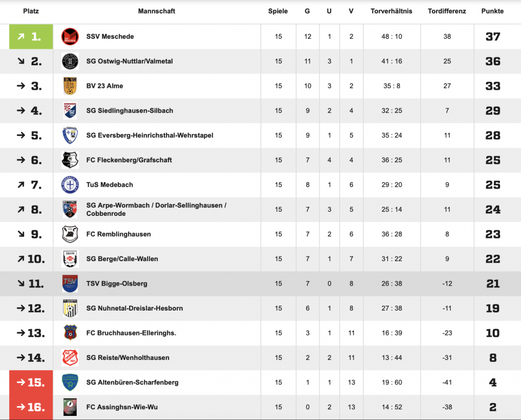Viewport: 521px width, 420px height.
Task: Click the BV 23 Alme crest
Action: 70,86
